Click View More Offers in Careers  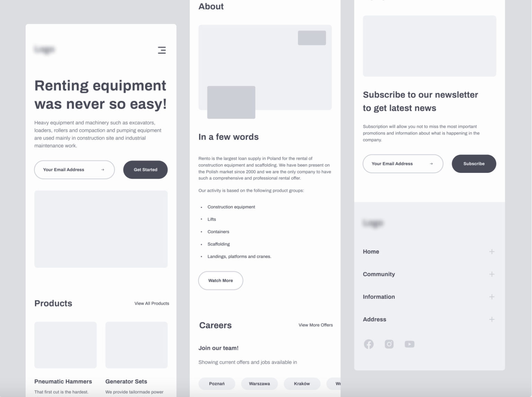coord(315,325)
